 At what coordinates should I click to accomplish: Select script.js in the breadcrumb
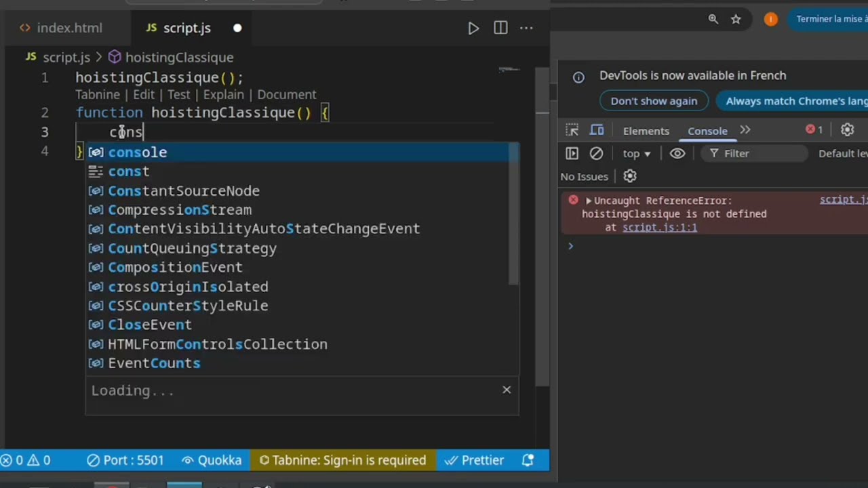[66, 58]
